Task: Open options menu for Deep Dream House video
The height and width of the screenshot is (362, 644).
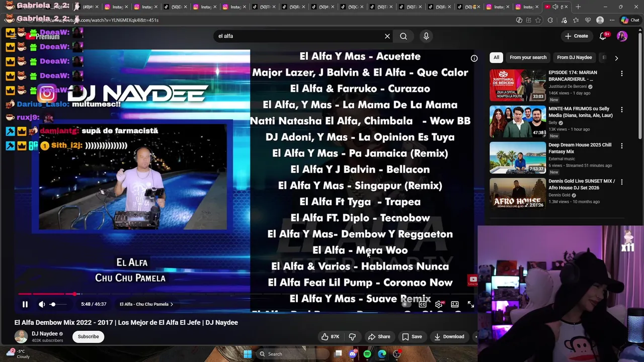Action: pos(622,146)
